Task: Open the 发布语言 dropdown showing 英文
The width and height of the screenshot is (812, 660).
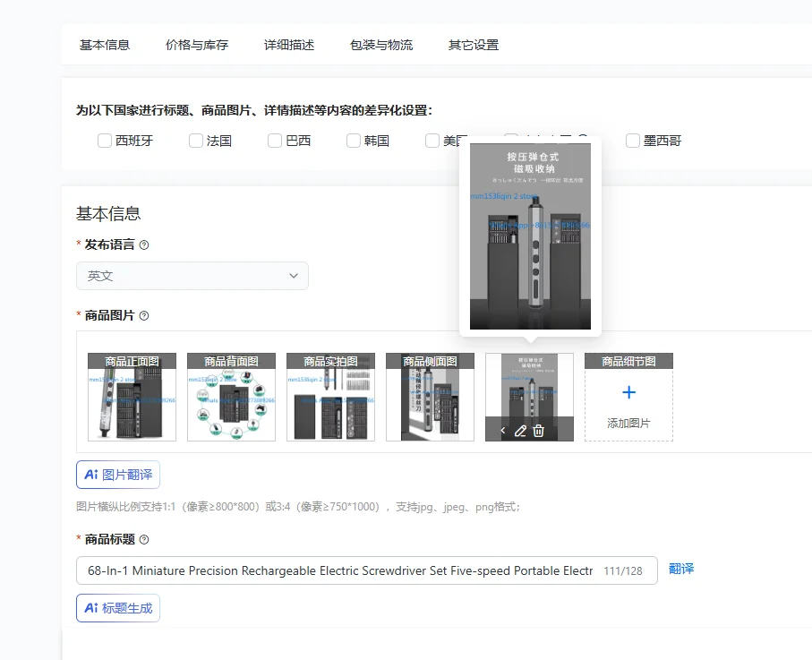Action: (x=192, y=276)
